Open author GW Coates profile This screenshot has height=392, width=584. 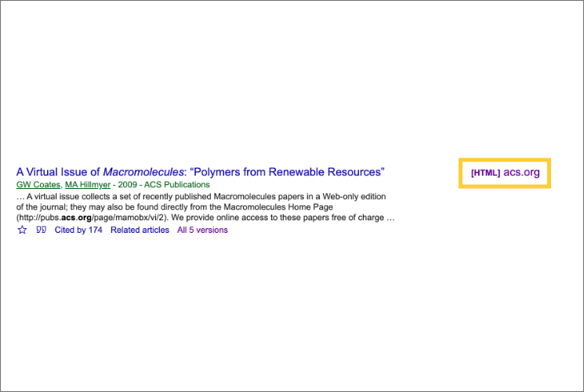pos(38,184)
